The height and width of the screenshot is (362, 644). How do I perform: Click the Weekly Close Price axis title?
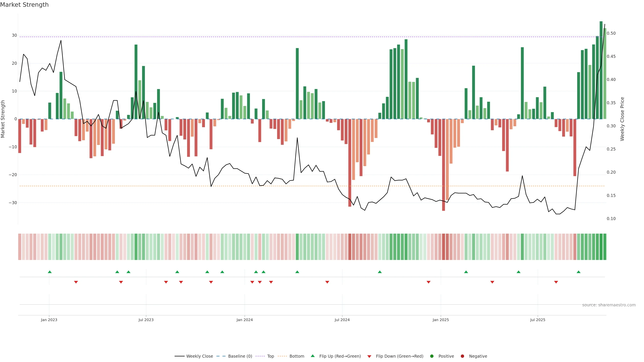[x=622, y=119]
